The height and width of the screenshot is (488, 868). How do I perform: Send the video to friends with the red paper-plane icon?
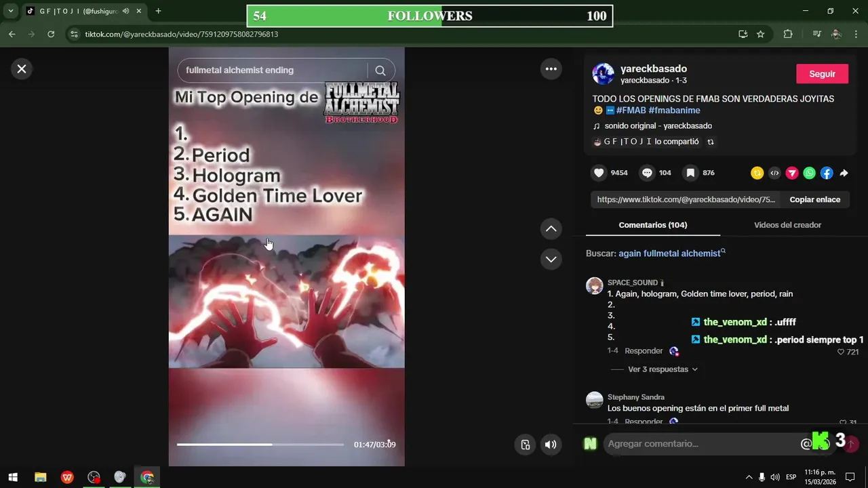[x=792, y=173]
